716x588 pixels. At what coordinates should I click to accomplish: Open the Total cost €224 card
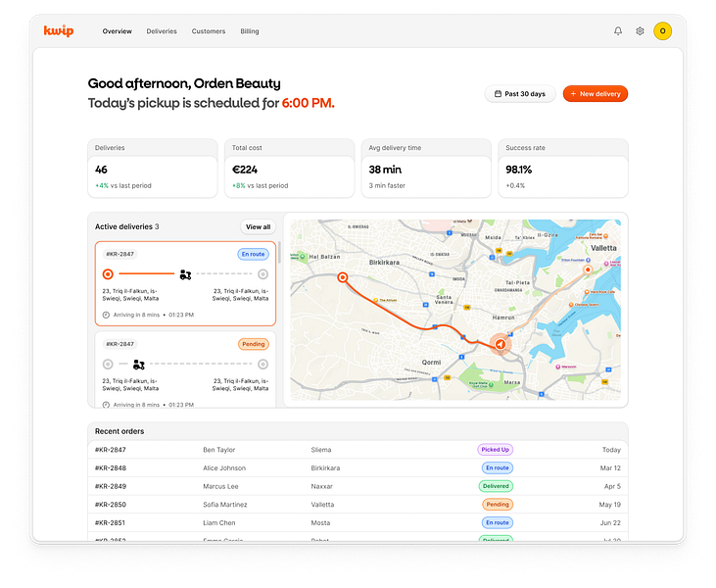(x=290, y=169)
